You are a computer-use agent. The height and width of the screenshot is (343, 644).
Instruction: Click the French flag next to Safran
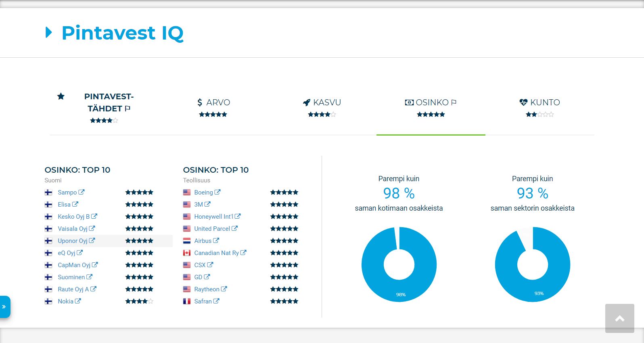pyautogui.click(x=187, y=301)
